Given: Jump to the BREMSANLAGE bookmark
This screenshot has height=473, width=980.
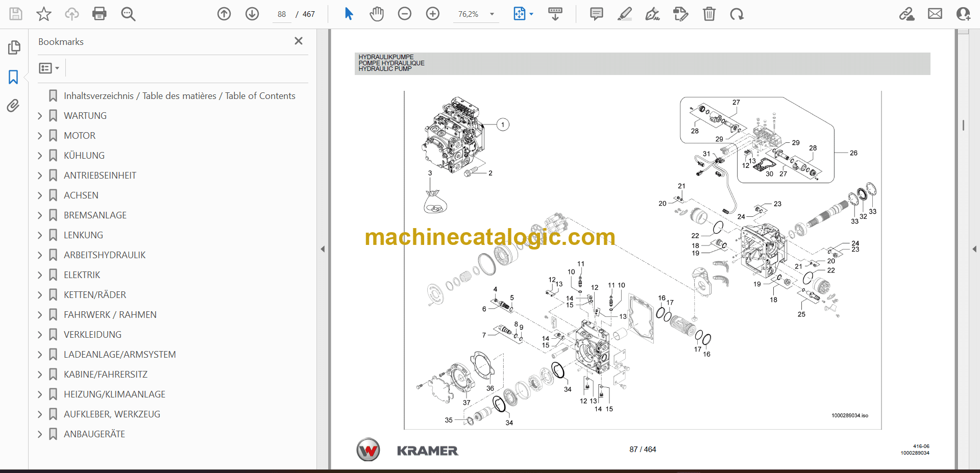Looking at the screenshot, I should [x=95, y=215].
